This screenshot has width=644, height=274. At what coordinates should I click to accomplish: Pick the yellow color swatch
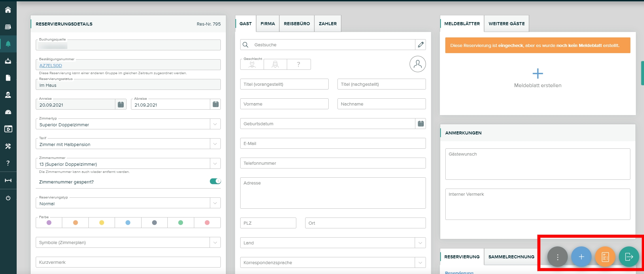pyautogui.click(x=102, y=223)
